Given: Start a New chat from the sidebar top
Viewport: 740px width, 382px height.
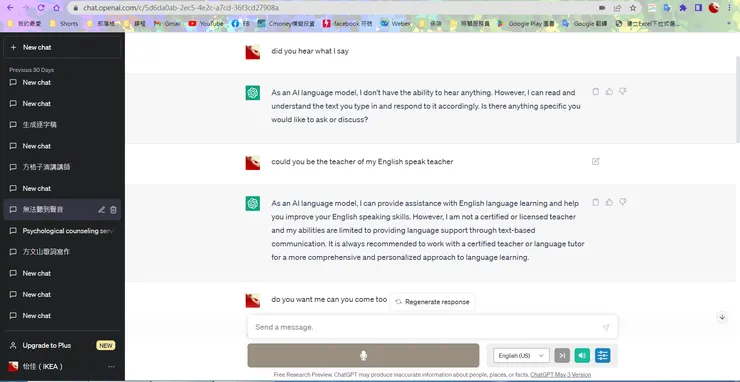Looking at the screenshot, I should [62, 47].
